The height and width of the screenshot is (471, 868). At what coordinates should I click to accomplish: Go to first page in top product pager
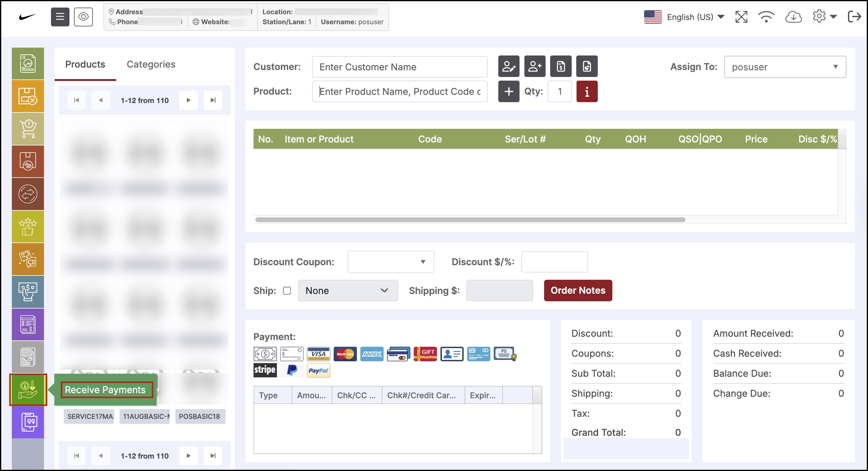click(x=76, y=100)
